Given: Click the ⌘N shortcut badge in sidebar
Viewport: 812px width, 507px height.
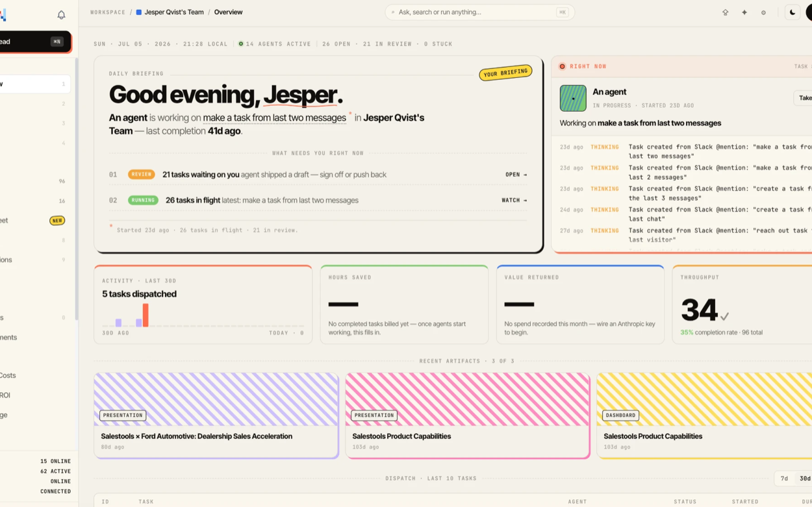Looking at the screenshot, I should 57,42.
